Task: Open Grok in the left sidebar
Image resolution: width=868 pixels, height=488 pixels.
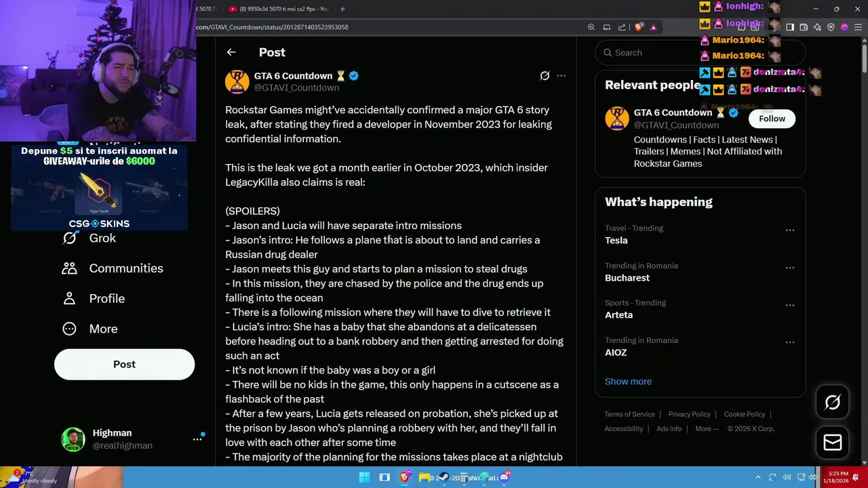Action: pyautogui.click(x=90, y=238)
